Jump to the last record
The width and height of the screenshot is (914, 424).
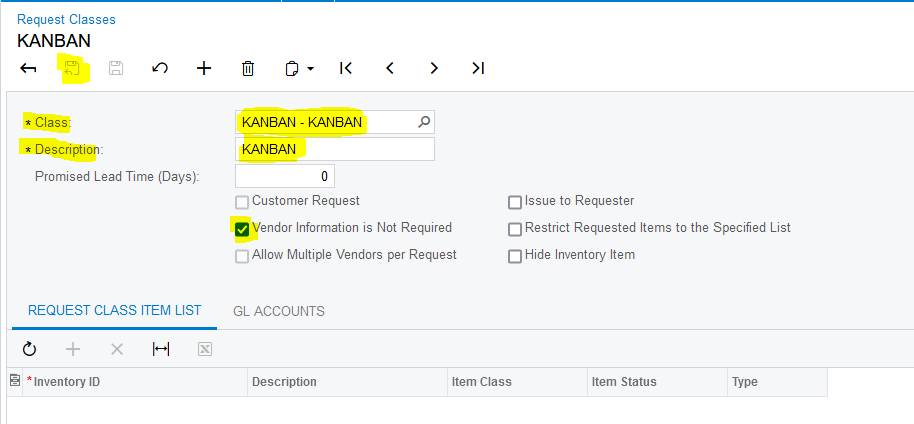[478, 69]
